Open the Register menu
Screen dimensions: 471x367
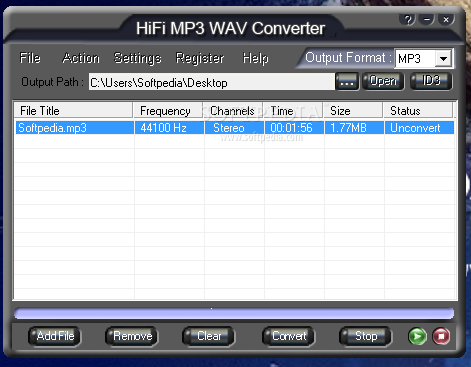pyautogui.click(x=200, y=58)
